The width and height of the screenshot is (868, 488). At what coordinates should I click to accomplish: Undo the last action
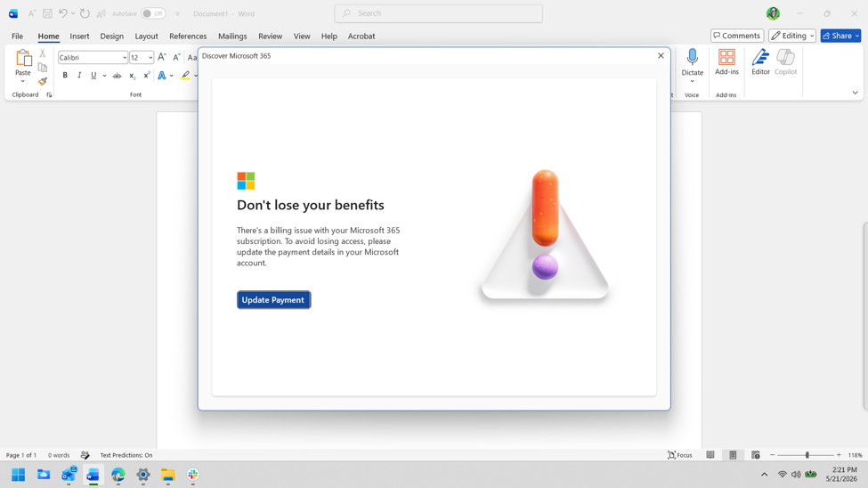coord(63,13)
